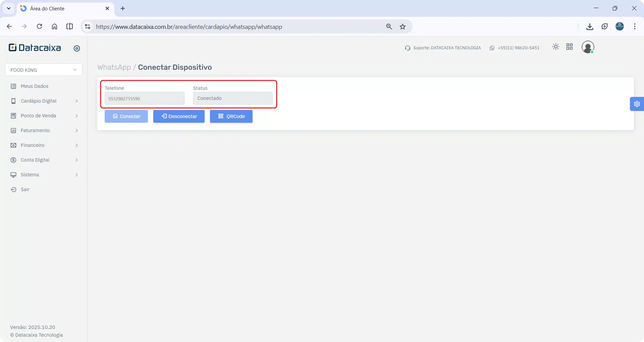Screen dimensions: 644x342
Task: Open the FOOD KING company dropdown
Action: point(44,70)
